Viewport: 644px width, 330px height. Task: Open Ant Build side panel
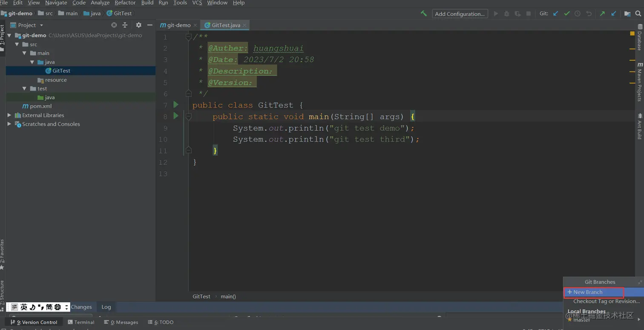pos(640,126)
